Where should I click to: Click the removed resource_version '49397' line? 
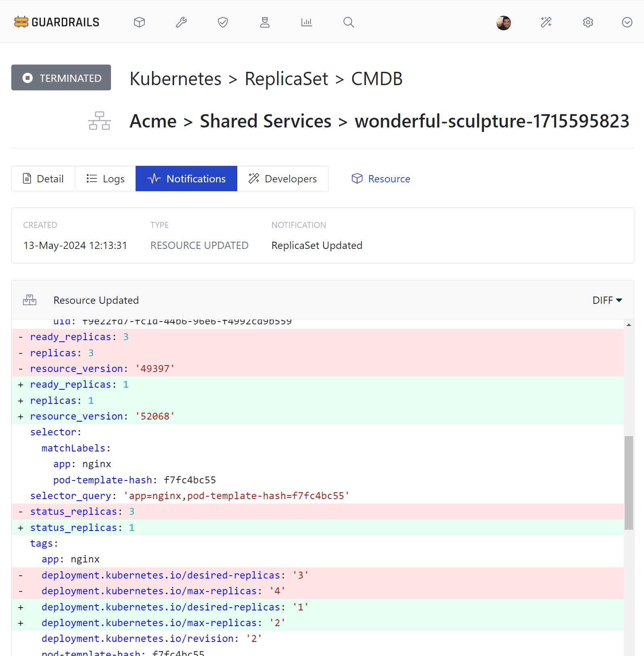(318, 369)
